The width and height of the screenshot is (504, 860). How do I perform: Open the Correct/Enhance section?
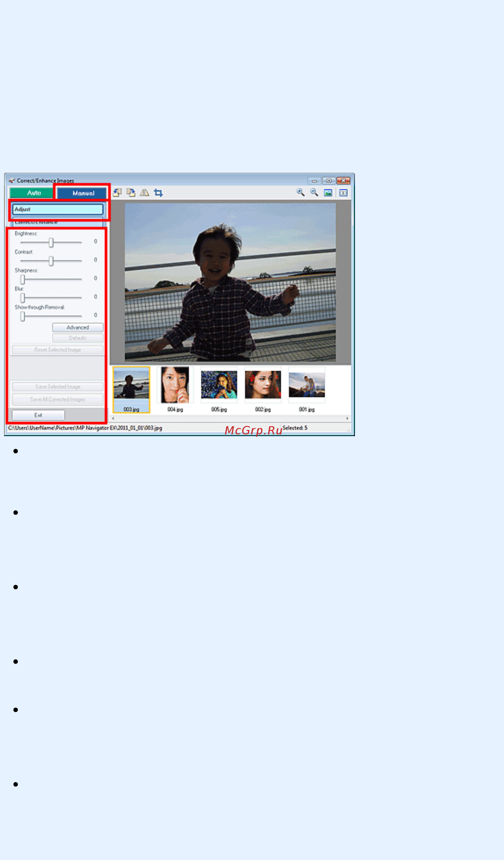point(58,222)
